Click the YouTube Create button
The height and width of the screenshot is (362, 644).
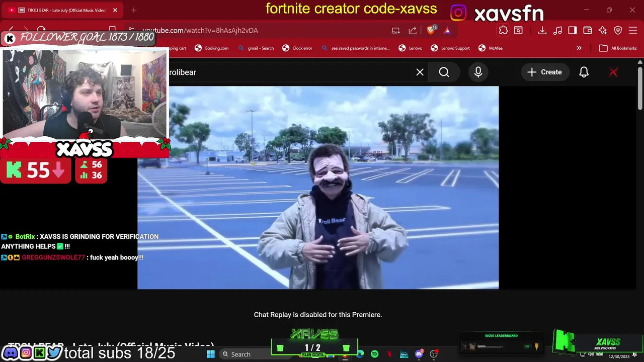tap(544, 72)
